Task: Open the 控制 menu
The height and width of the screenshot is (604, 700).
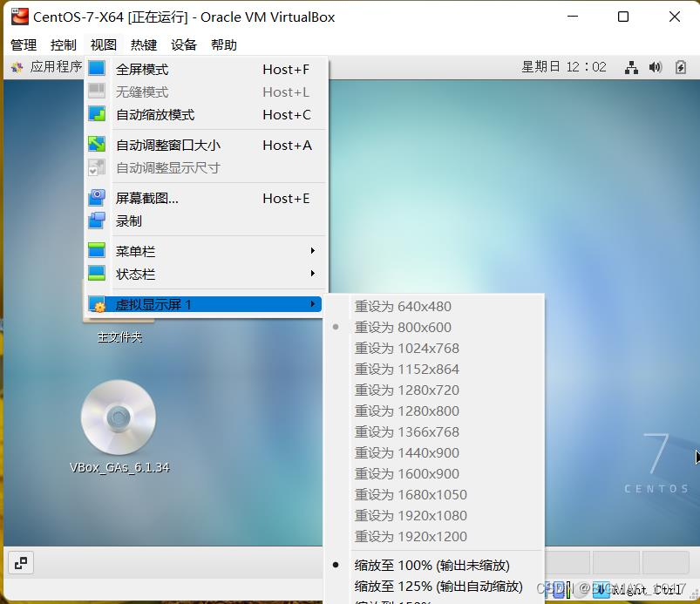Action: (x=63, y=44)
